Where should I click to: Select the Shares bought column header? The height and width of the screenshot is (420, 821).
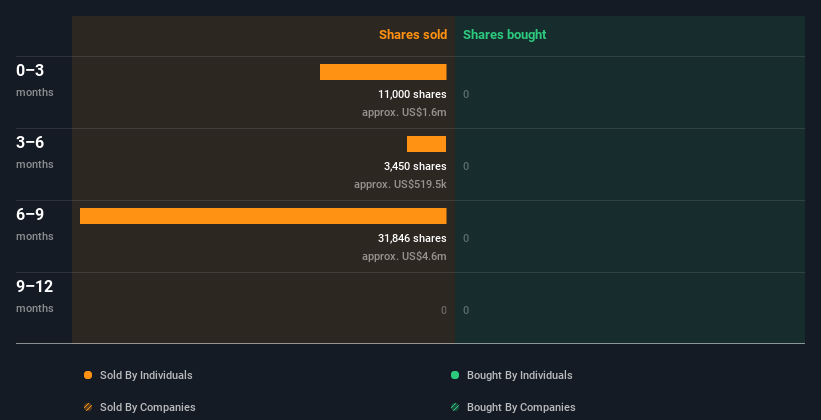(504, 35)
